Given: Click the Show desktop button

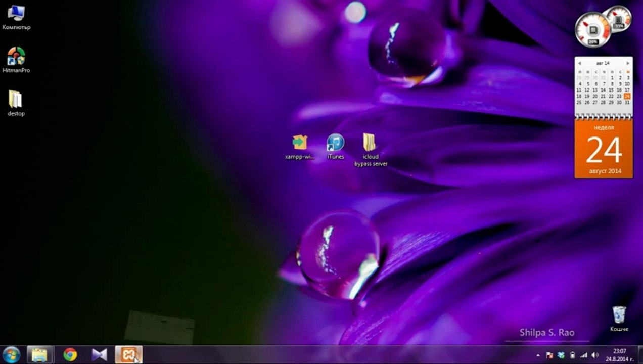Looking at the screenshot, I should (x=640, y=355).
